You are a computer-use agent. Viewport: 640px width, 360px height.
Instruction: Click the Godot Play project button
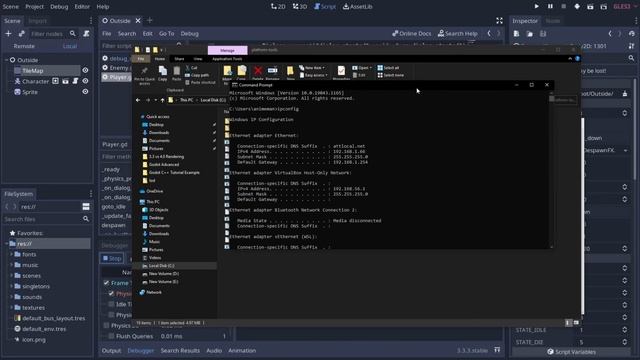[536, 7]
